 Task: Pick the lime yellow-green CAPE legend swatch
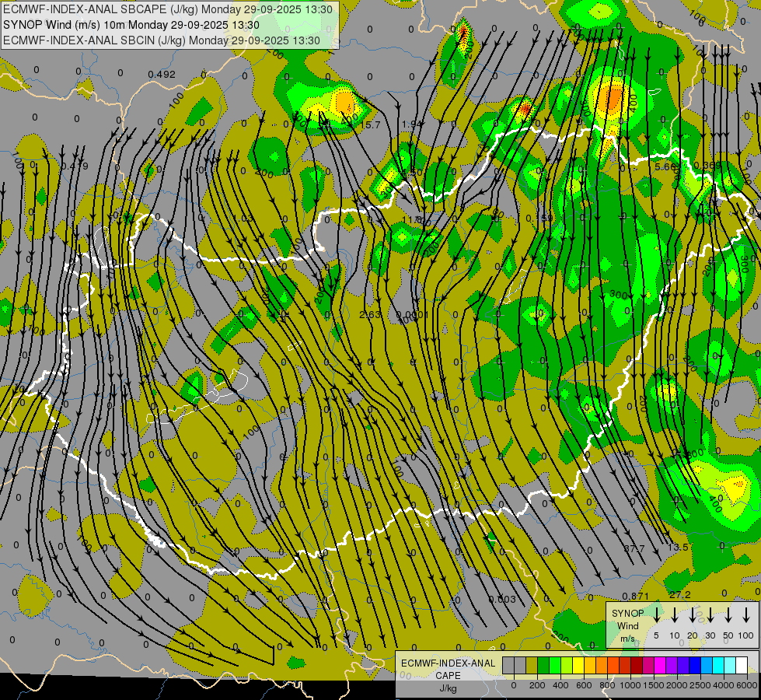pyautogui.click(x=567, y=666)
